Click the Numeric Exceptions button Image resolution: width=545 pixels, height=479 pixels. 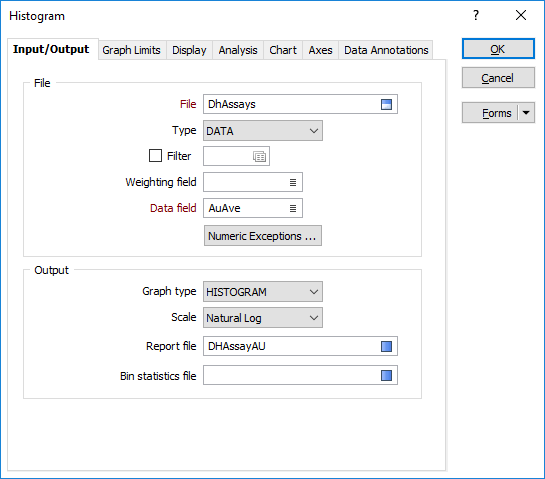(x=263, y=236)
